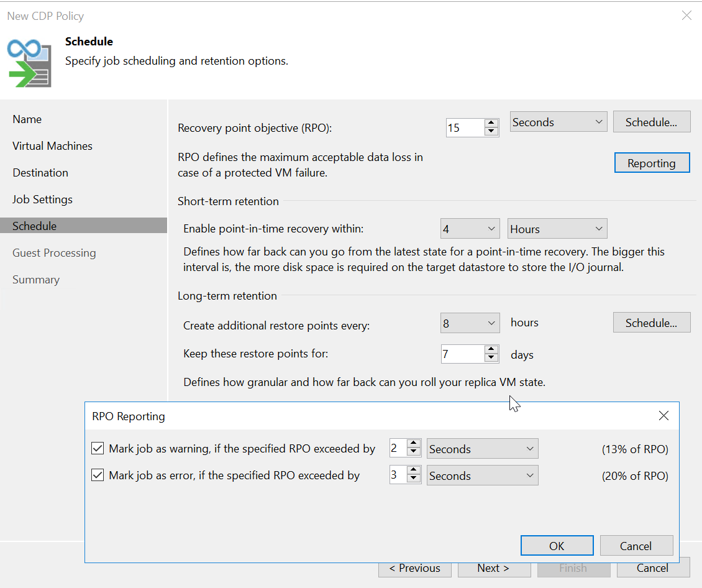Open the RPO Seconds unit dropdown
The image size is (702, 588).
click(x=558, y=122)
